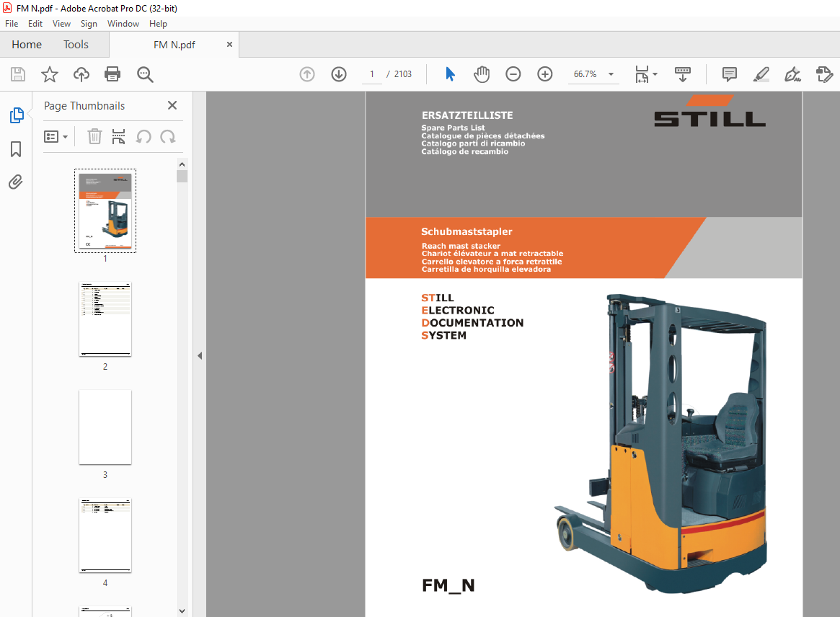Add file to starred with star icon
840x617 pixels.
coord(49,74)
